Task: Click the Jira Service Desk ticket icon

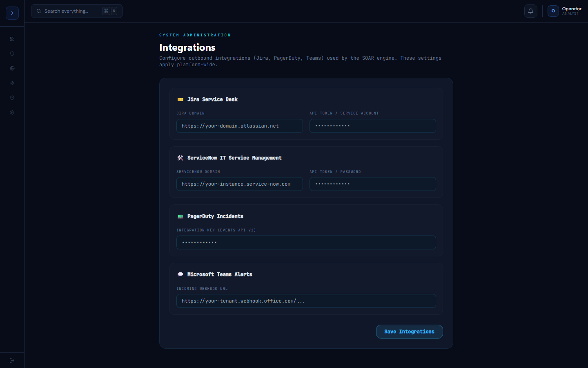Action: pos(180,99)
